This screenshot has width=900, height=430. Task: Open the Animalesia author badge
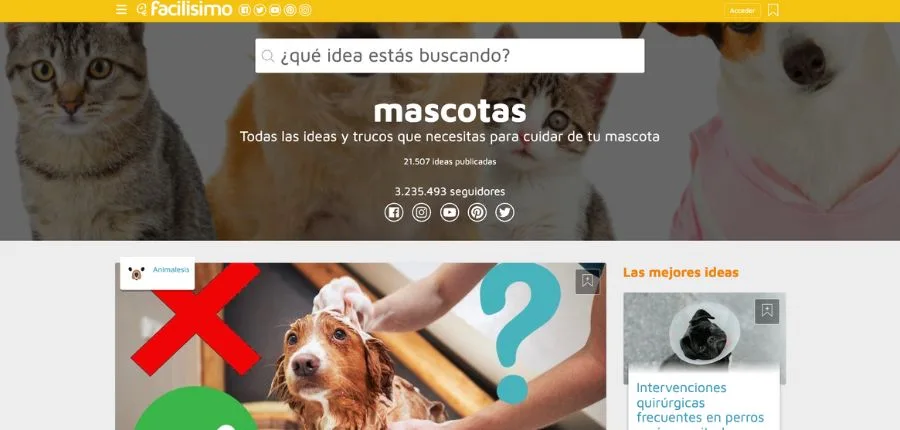(157, 273)
